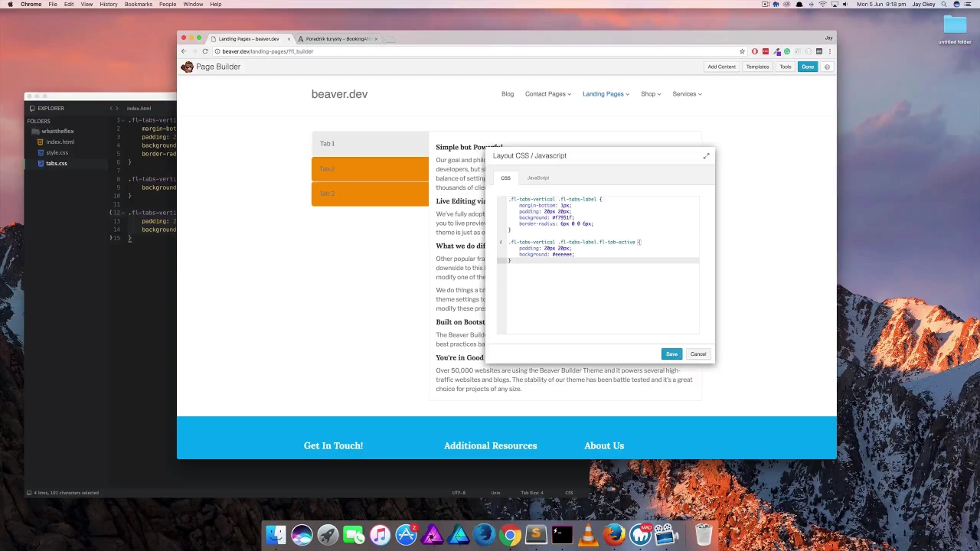
Task: Save the Layout CSS changes
Action: [x=671, y=354]
